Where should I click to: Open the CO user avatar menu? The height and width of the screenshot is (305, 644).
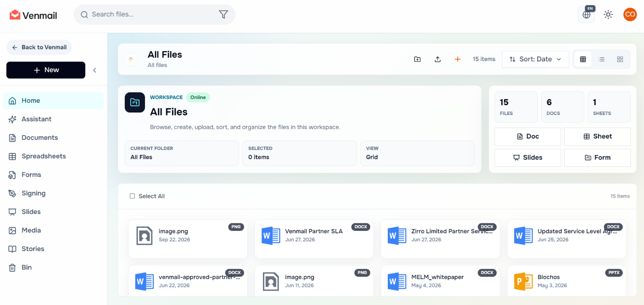[x=630, y=14]
